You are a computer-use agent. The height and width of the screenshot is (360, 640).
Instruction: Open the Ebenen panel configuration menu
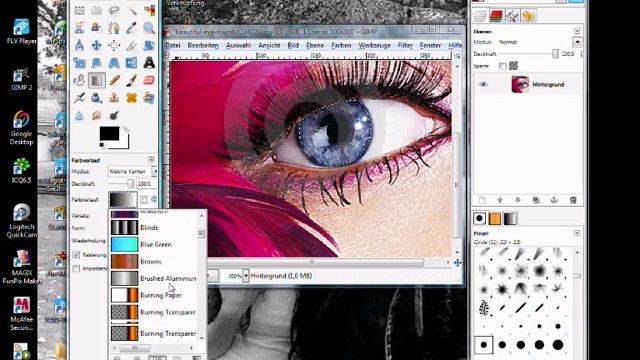click(577, 31)
